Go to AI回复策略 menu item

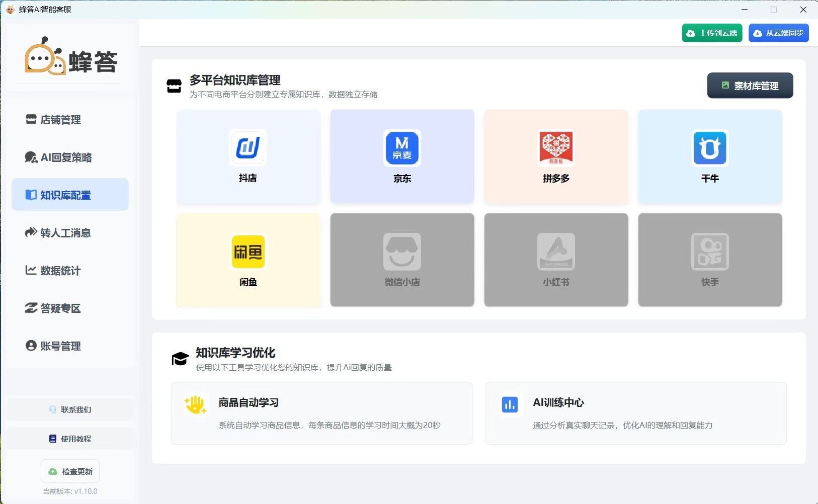pos(66,157)
